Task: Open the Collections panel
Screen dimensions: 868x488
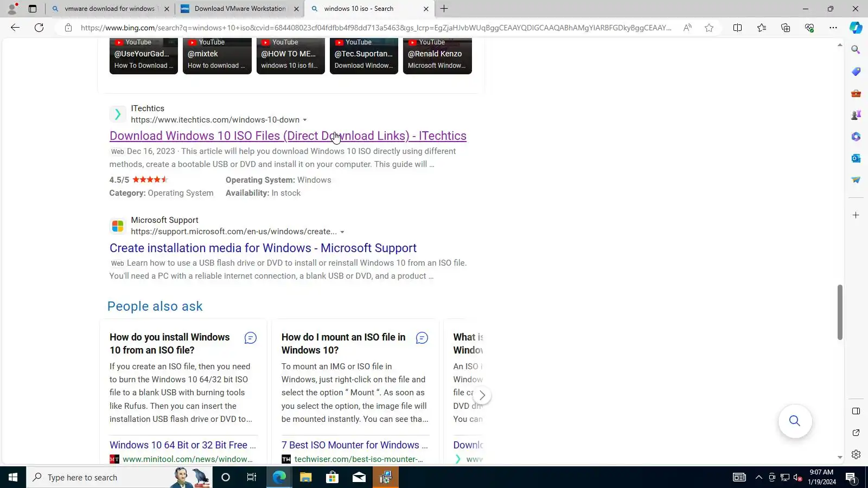Action: tap(786, 28)
